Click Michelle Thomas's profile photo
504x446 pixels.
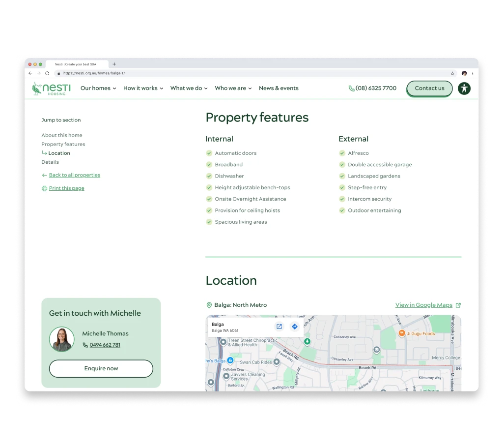(x=62, y=339)
